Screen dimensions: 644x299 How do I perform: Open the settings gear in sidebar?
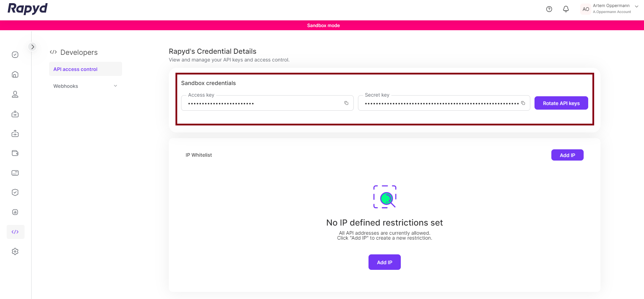tap(15, 252)
